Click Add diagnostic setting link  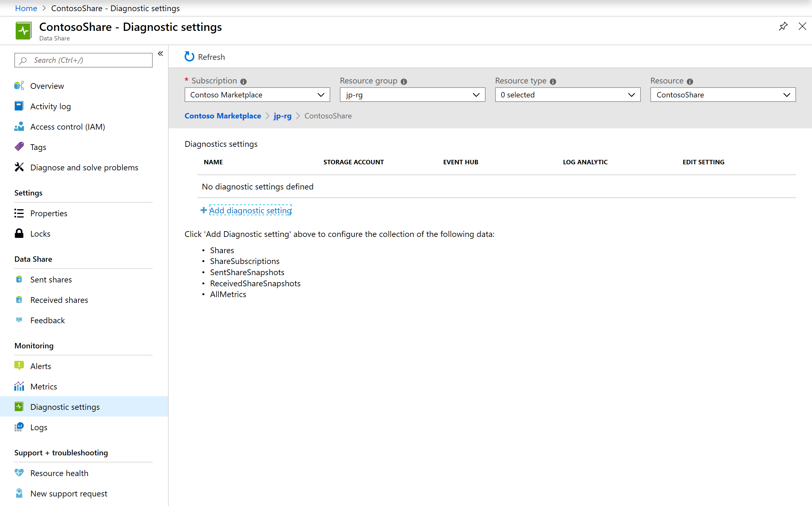(250, 210)
